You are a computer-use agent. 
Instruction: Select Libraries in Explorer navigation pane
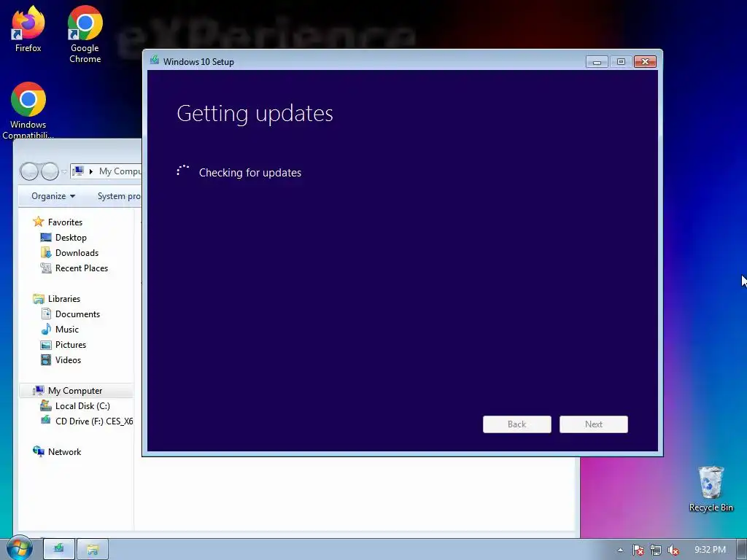tap(57, 299)
